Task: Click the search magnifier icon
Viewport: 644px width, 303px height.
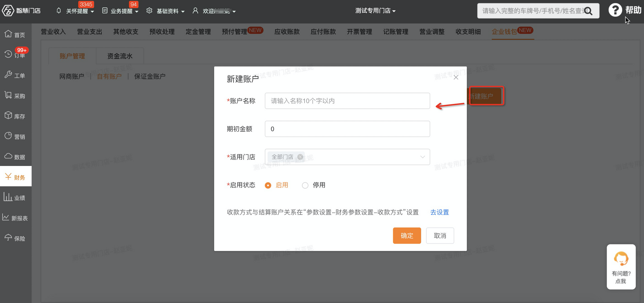Action: pyautogui.click(x=588, y=11)
